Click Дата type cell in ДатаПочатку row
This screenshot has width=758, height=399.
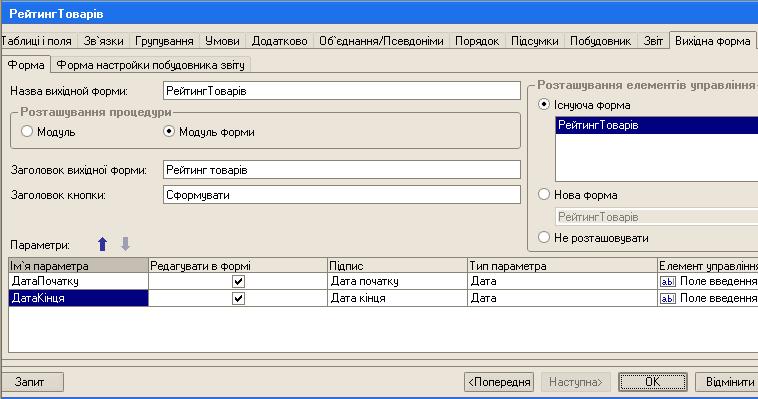[562, 281]
